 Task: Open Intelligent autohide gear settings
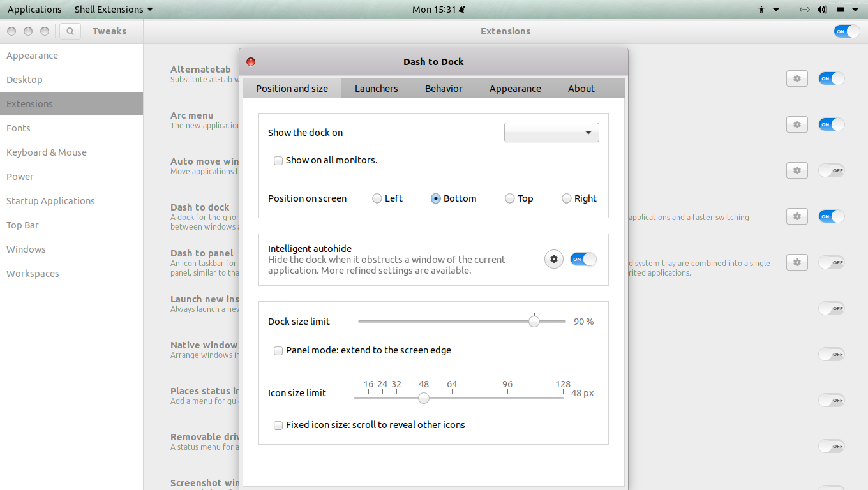pos(554,259)
